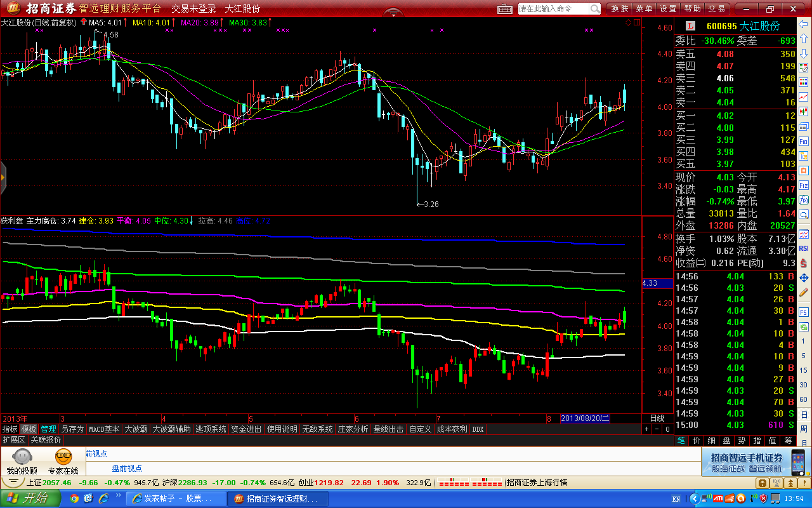Select the 庄家分析 indicator tab
This screenshot has width=812, height=508.
pyautogui.click(x=353, y=429)
